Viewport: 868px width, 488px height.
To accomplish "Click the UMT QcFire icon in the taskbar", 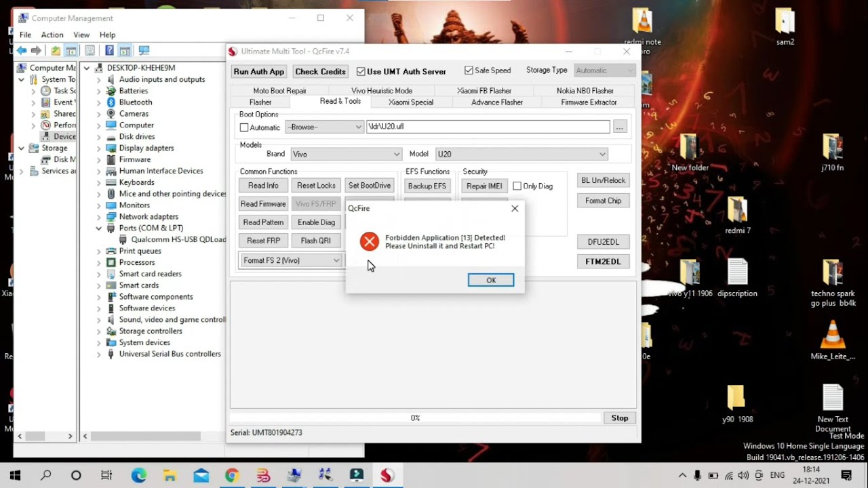I will pyautogui.click(x=387, y=475).
